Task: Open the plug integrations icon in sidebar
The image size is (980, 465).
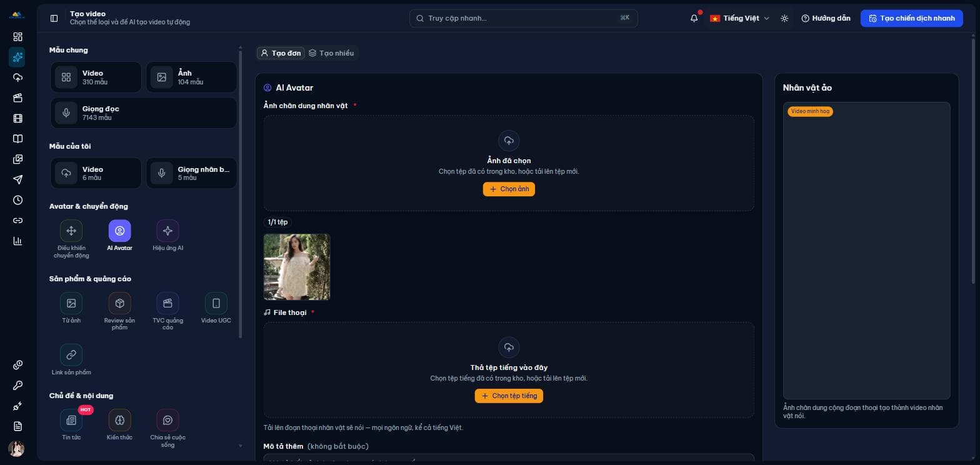Action: 17,406
